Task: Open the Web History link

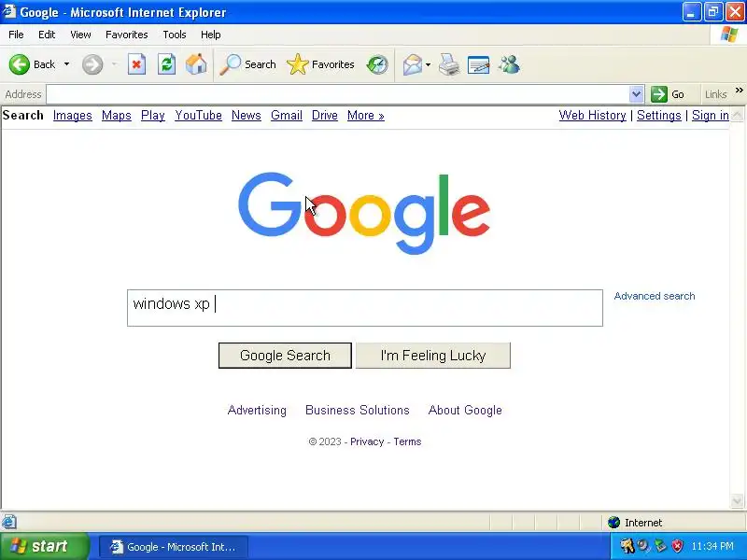Action: [x=592, y=116]
